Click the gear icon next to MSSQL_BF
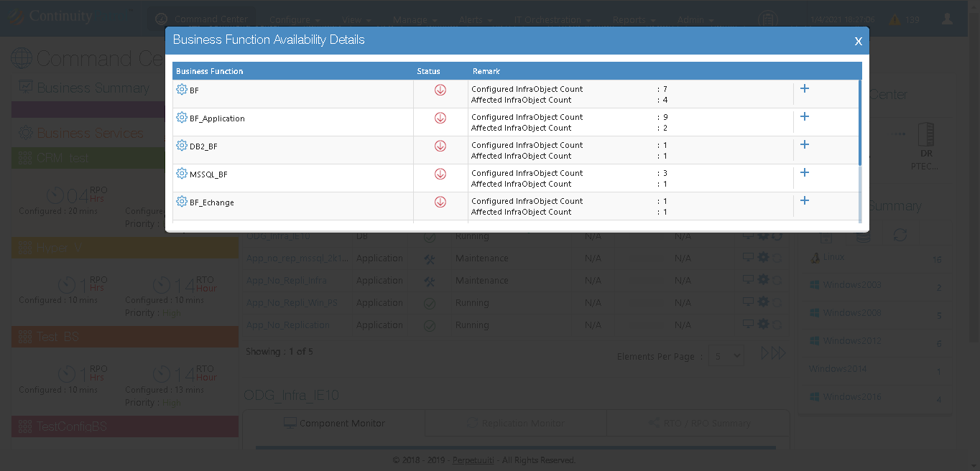This screenshot has height=471, width=980. 182,174
